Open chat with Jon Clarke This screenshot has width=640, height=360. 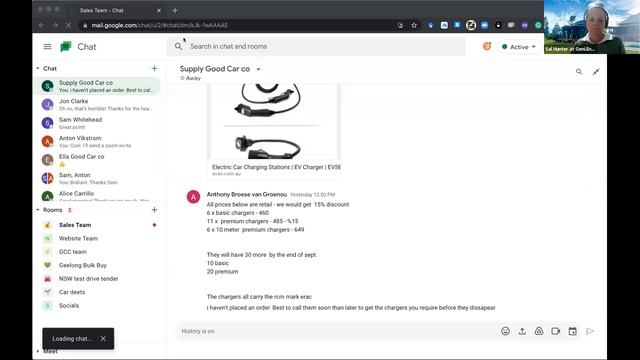[x=98, y=104]
